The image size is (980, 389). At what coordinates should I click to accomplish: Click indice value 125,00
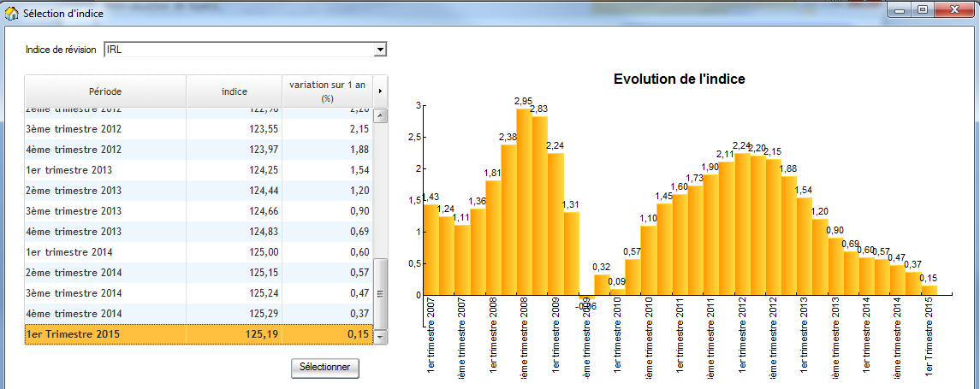[x=264, y=252]
